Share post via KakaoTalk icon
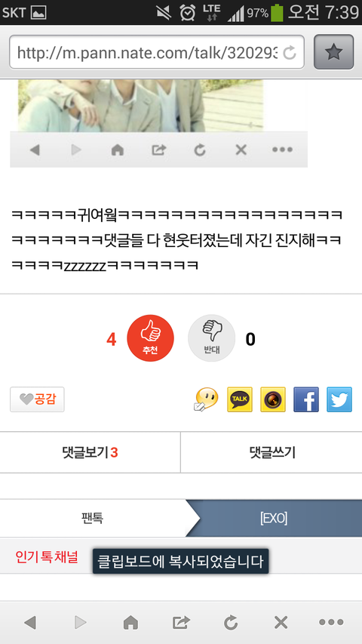 tap(240, 399)
